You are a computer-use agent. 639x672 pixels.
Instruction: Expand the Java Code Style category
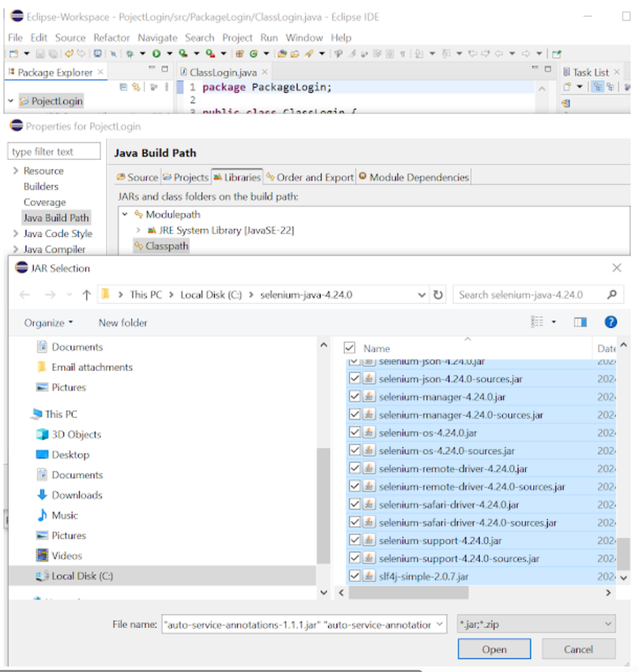[x=15, y=233]
